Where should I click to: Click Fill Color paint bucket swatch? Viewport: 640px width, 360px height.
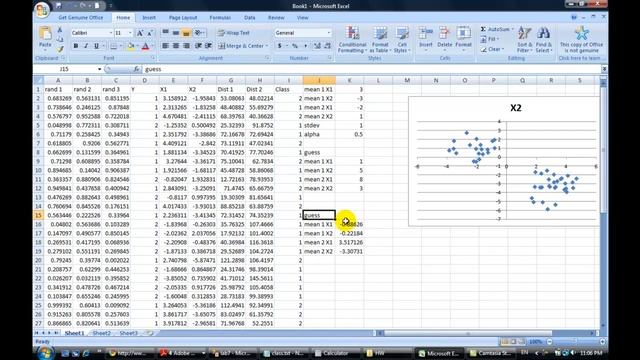click(131, 47)
